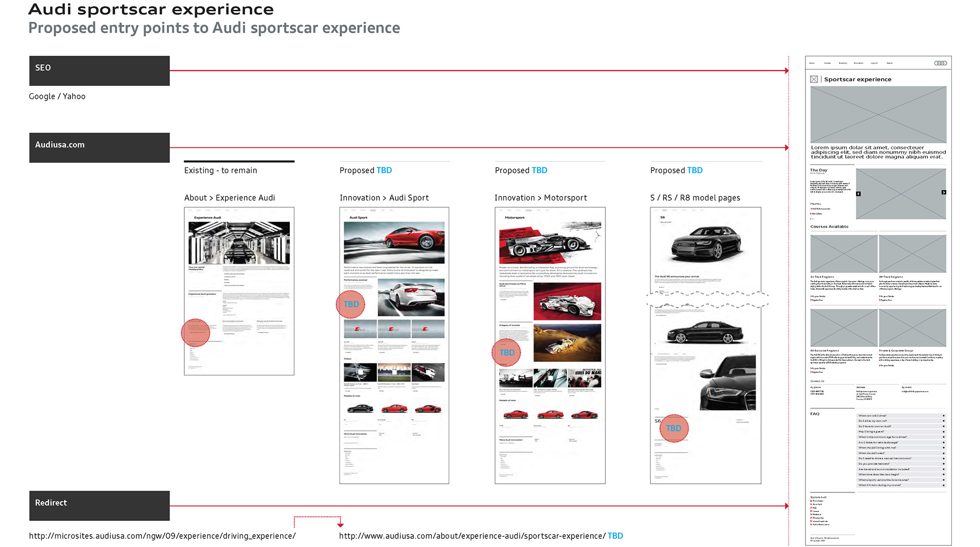Click 'Innovation > Motorsport' breadcrumb text
Screen dimensions: 980x547
541,198
